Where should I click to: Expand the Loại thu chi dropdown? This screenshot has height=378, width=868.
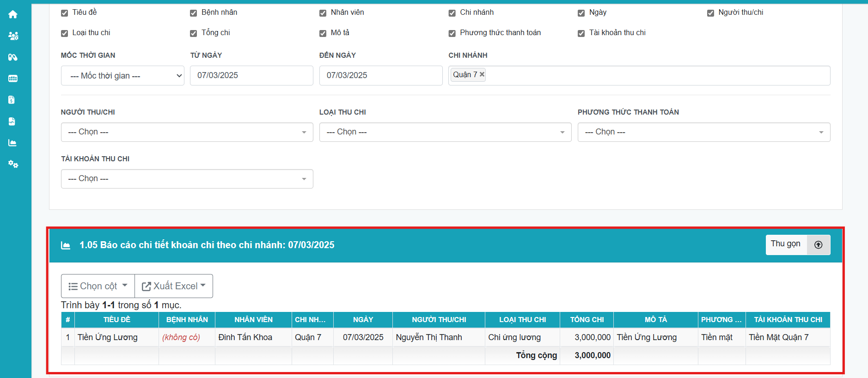click(x=445, y=132)
